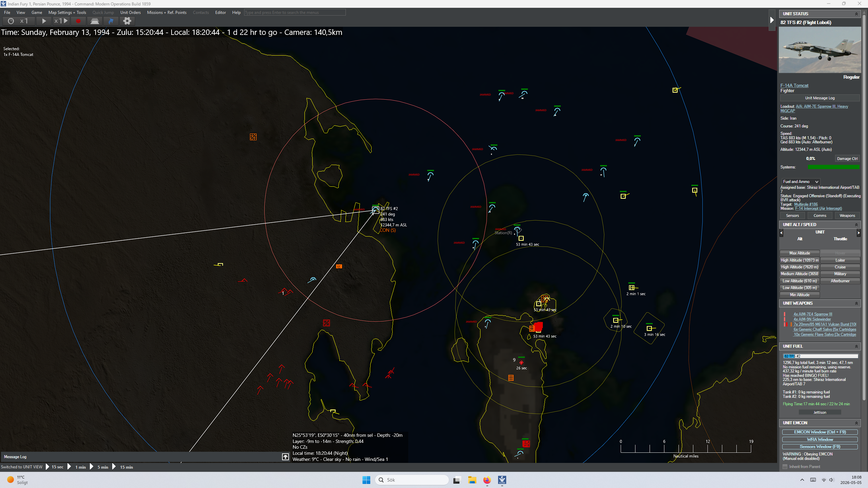This screenshot has height=488, width=868.
Task: Toggle the Inherit from Parent checkbox
Action: click(785, 467)
